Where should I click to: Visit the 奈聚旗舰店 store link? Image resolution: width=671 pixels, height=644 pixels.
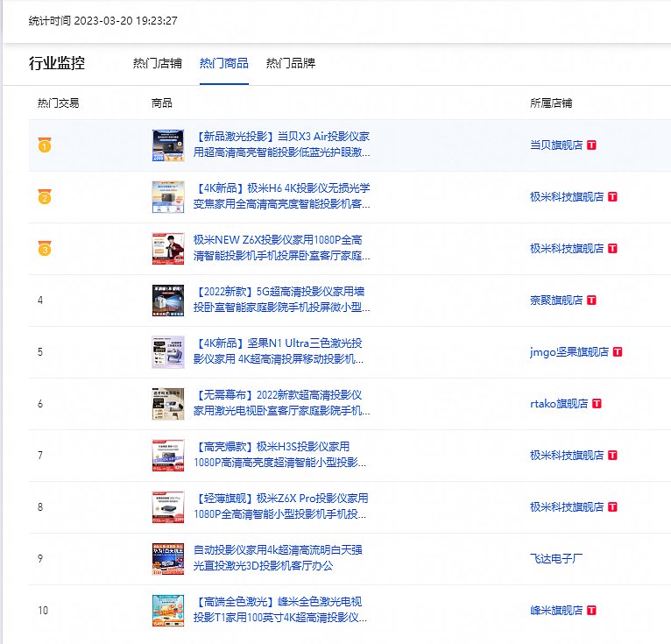pyautogui.click(x=556, y=301)
